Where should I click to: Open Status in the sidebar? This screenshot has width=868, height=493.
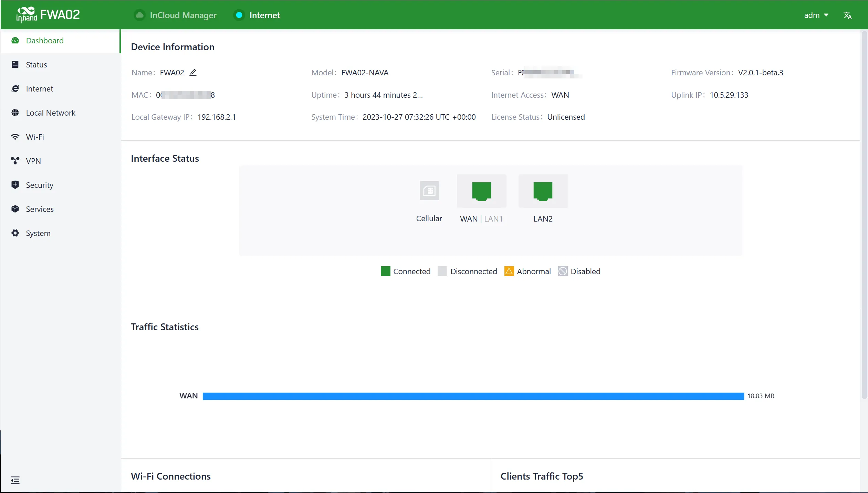[x=60, y=65]
